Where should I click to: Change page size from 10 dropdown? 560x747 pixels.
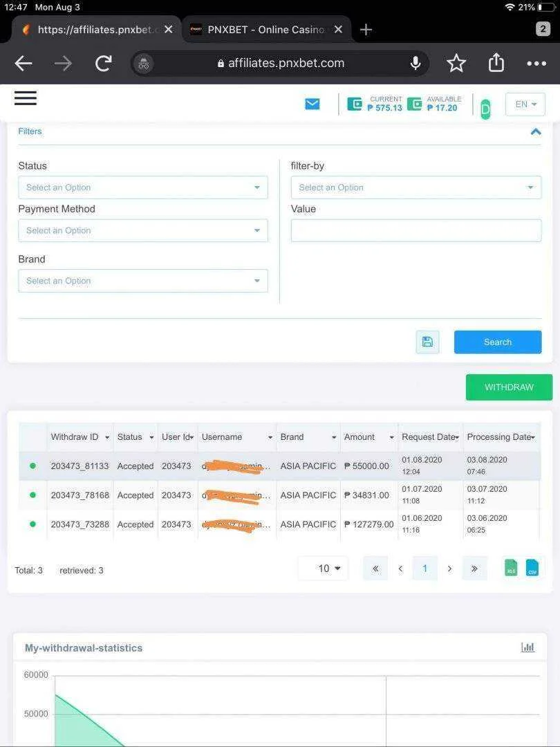324,569
